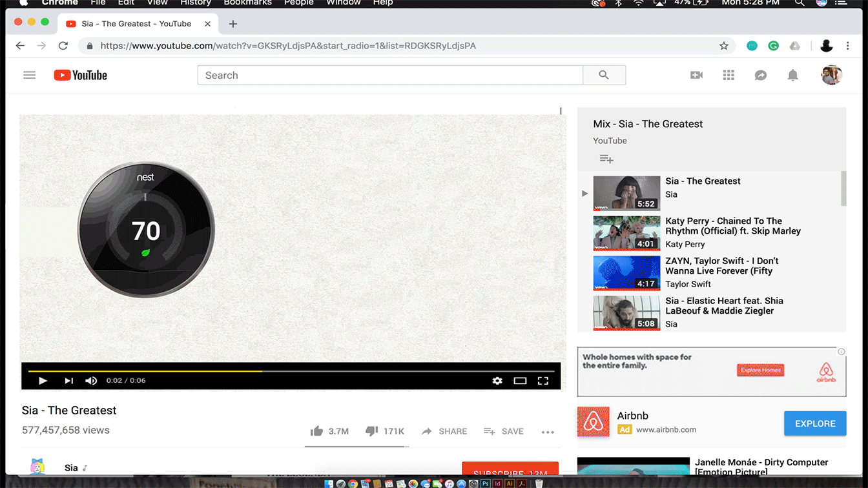868x488 pixels.
Task: Open the View menu
Action: [x=157, y=3]
